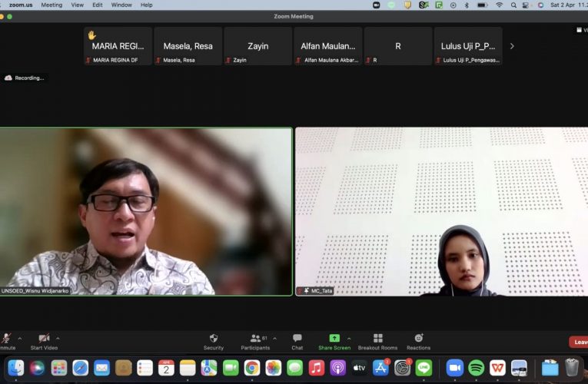Select Masela, Resa participant tile

188,46
